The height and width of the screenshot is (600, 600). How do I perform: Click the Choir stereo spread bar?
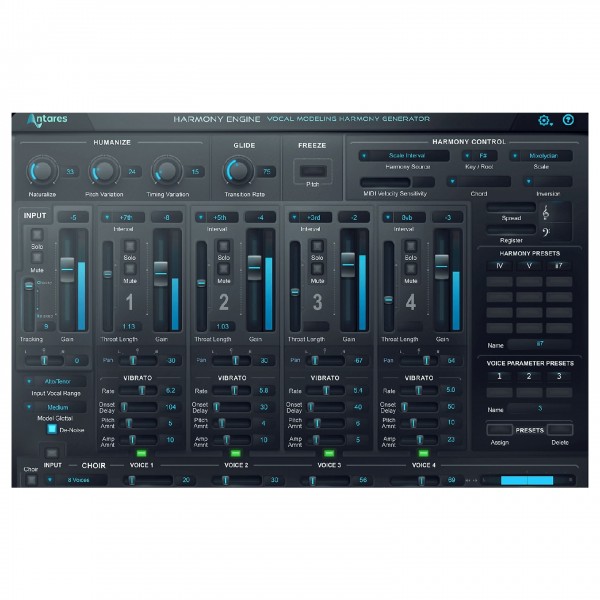click(528, 480)
